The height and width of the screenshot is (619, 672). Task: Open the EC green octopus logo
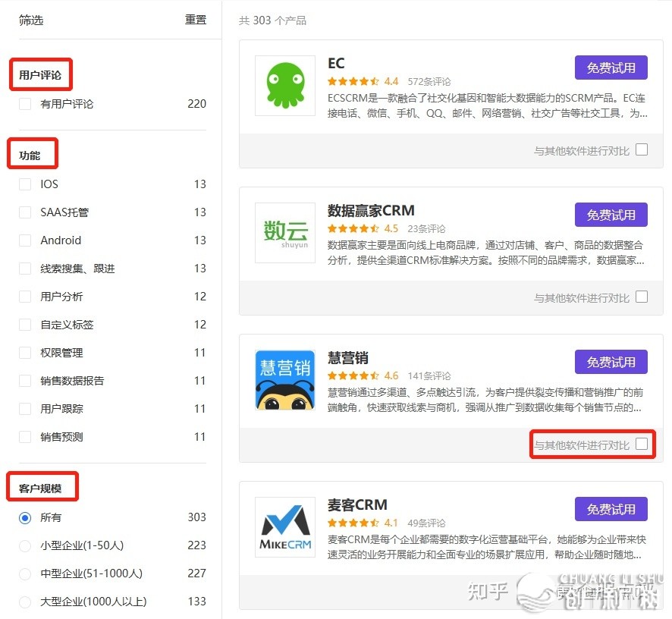pyautogui.click(x=285, y=86)
